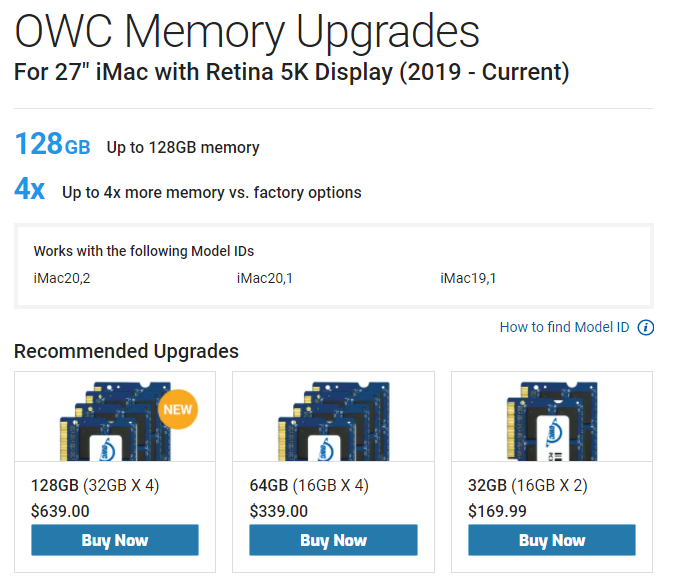Click the iMac20,1 model ID
678x579 pixels.
coord(265,278)
